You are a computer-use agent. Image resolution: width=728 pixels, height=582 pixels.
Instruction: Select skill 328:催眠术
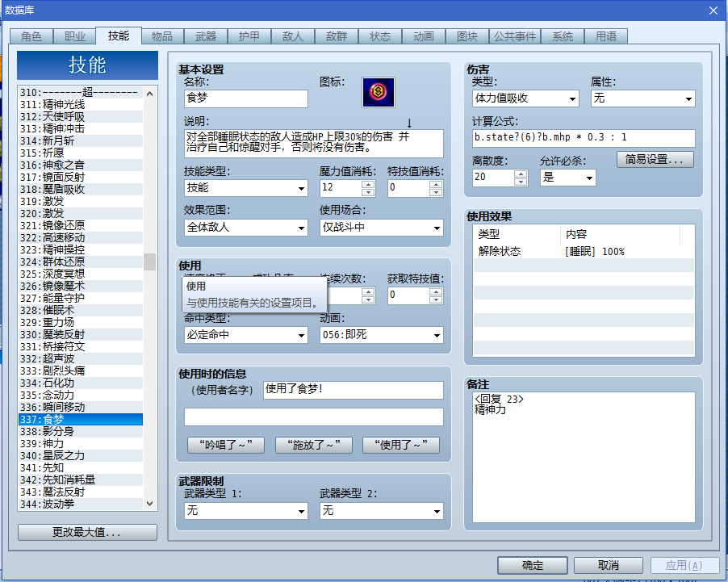pyautogui.click(x=81, y=310)
